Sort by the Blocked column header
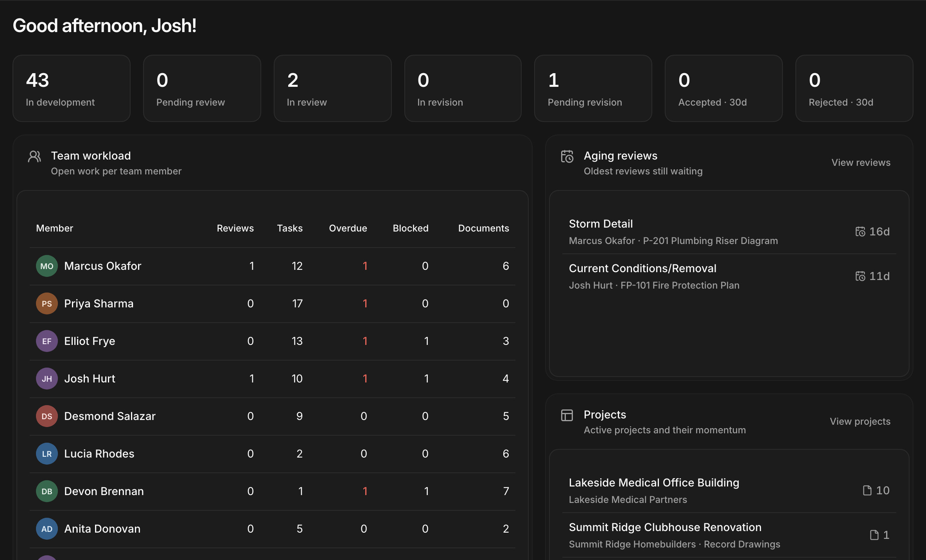 pyautogui.click(x=411, y=228)
